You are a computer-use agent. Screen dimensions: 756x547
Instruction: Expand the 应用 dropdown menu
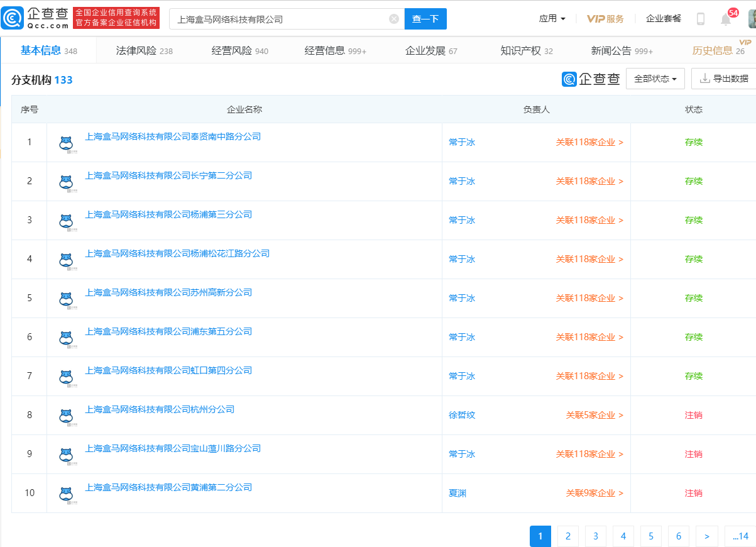coord(552,19)
